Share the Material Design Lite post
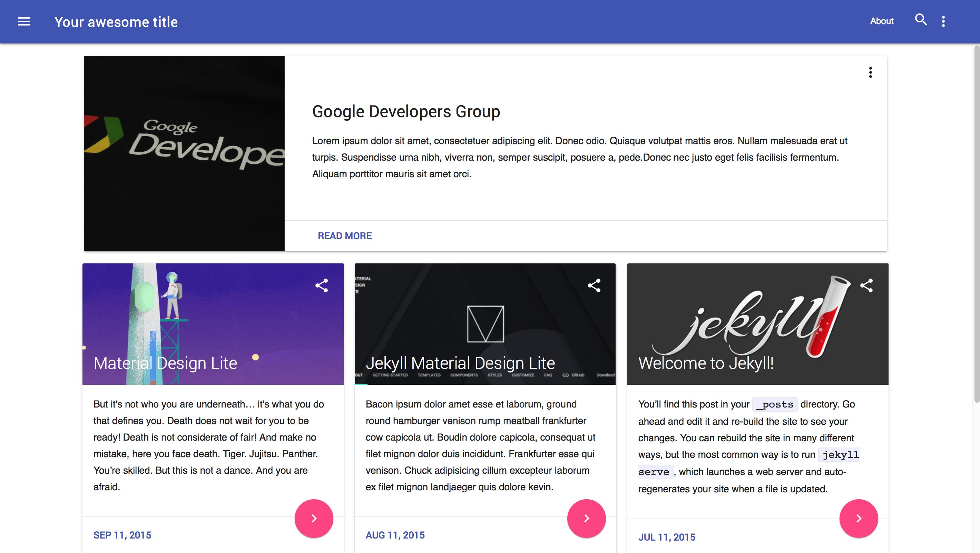Image resolution: width=980 pixels, height=553 pixels. (x=322, y=285)
